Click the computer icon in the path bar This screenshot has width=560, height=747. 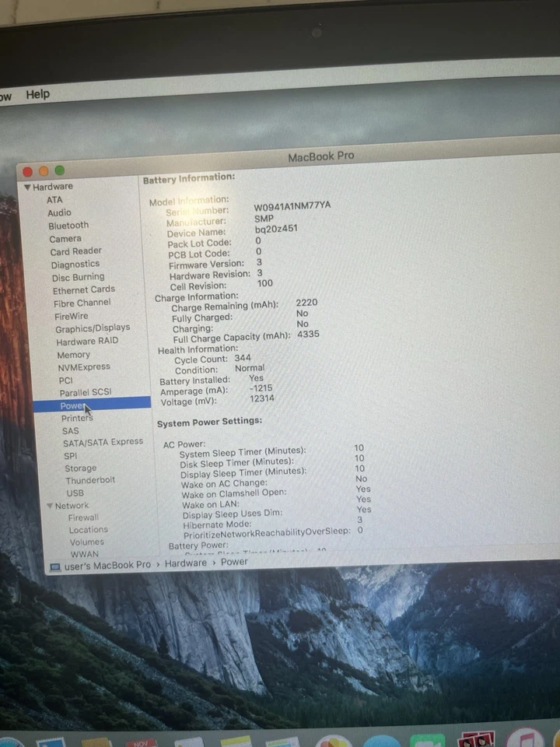(55, 567)
